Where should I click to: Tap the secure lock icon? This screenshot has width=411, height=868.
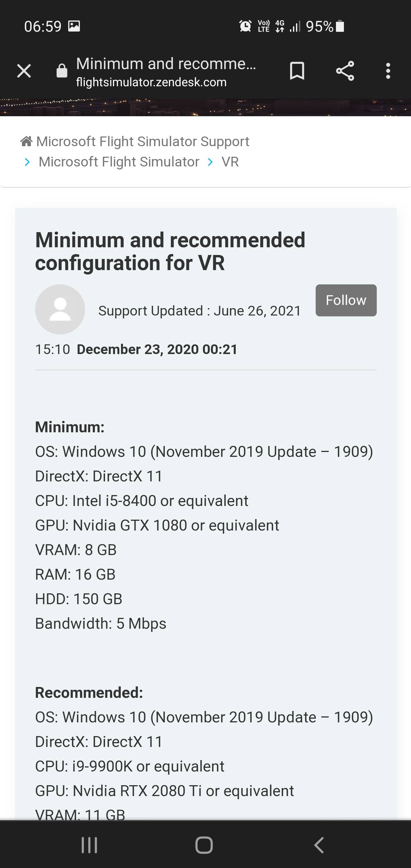pyautogui.click(x=62, y=71)
